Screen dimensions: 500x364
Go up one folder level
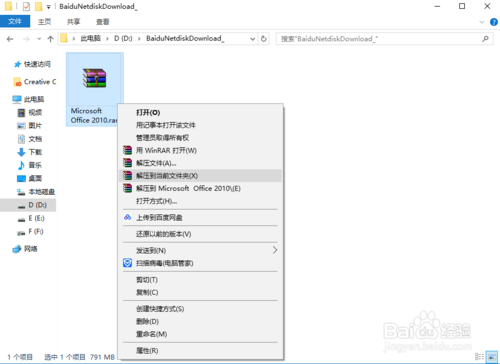pyautogui.click(x=50, y=39)
